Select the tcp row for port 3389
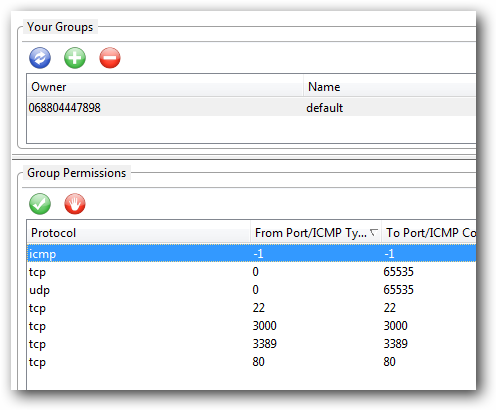 (251, 344)
